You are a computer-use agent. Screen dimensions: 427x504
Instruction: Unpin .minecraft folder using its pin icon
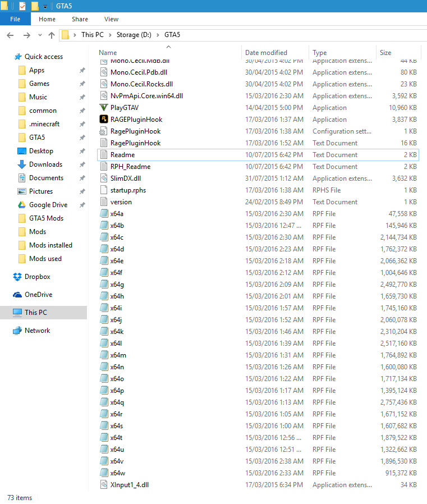point(82,124)
